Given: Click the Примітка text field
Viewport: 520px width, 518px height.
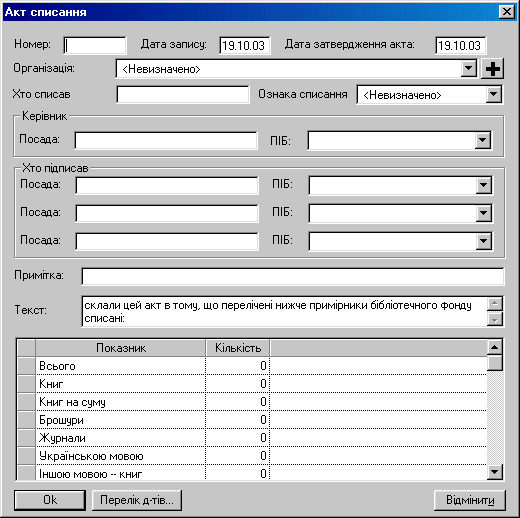Looking at the screenshot, I should 293,277.
